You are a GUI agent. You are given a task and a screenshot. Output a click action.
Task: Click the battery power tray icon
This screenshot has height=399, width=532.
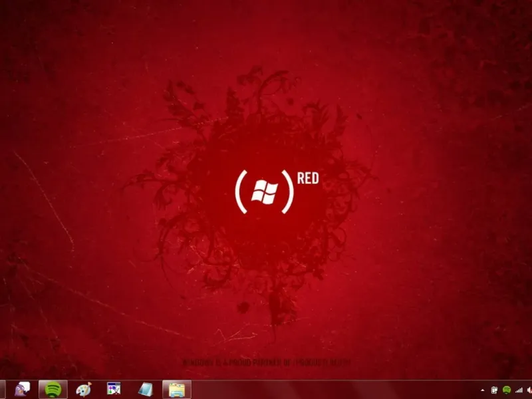pos(494,390)
